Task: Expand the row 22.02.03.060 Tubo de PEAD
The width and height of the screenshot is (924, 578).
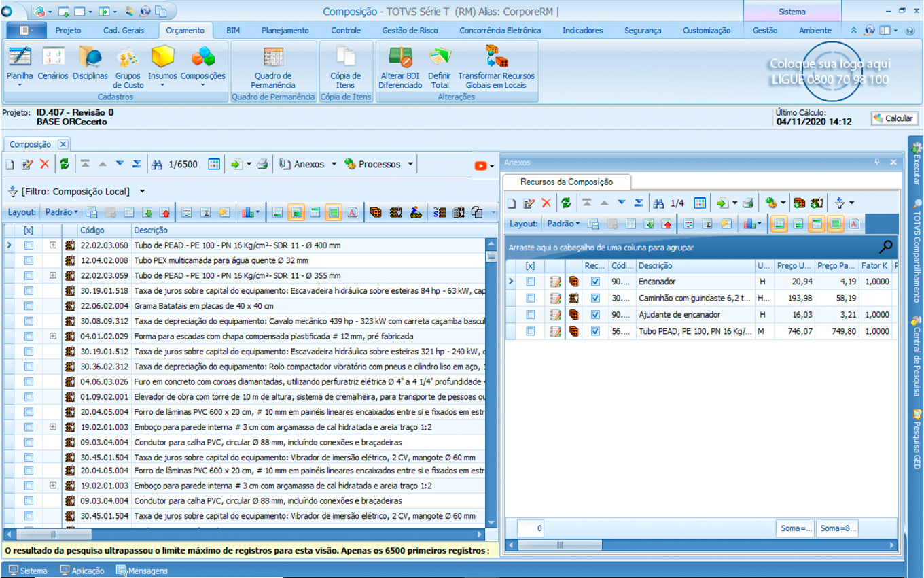Action: 53,245
